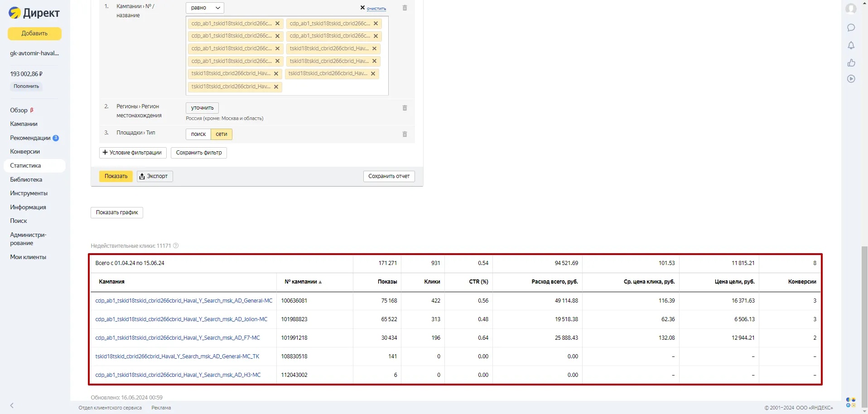
Task: Click the page vertical scrollbar
Action: click(x=864, y=317)
